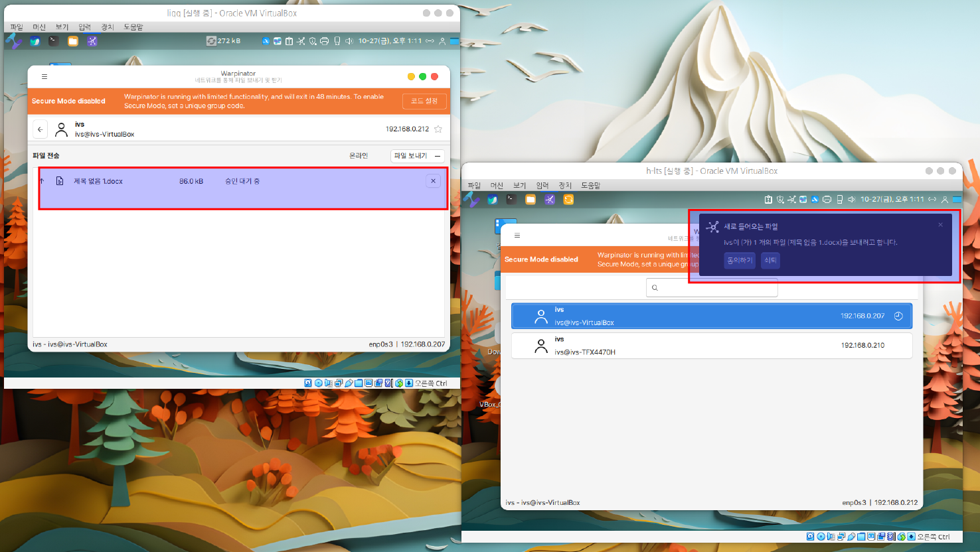The image size is (980, 552).
Task: Click the back arrow beside ivs profile
Action: [x=40, y=129]
